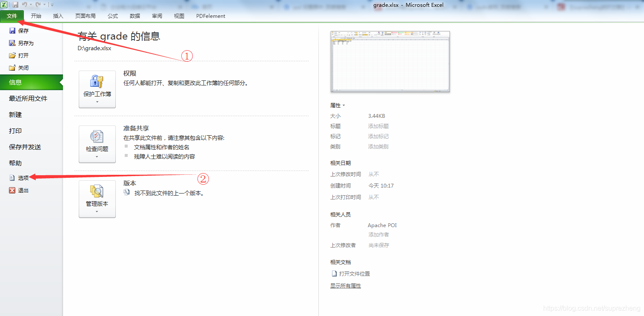Click the lock and key 保护工作簿 icon
644x316 pixels.
click(x=97, y=82)
